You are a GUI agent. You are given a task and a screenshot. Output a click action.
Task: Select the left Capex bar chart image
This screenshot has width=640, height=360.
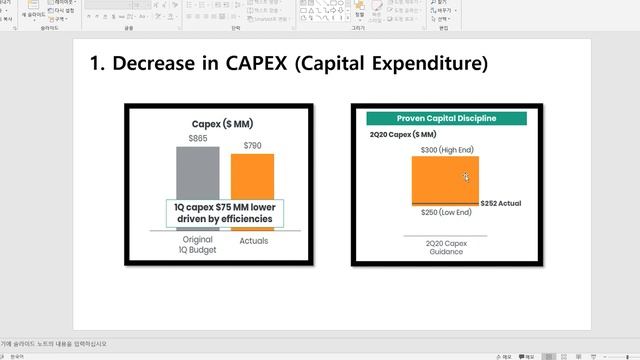pyautogui.click(x=219, y=184)
